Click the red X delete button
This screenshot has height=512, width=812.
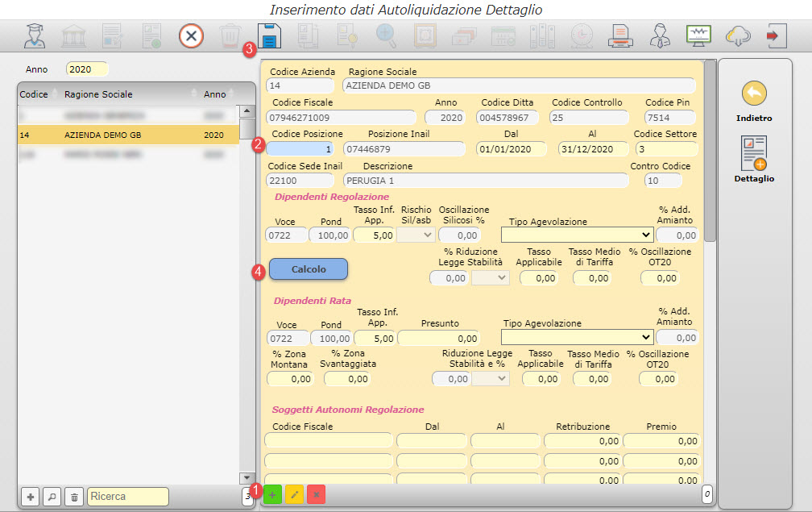316,495
